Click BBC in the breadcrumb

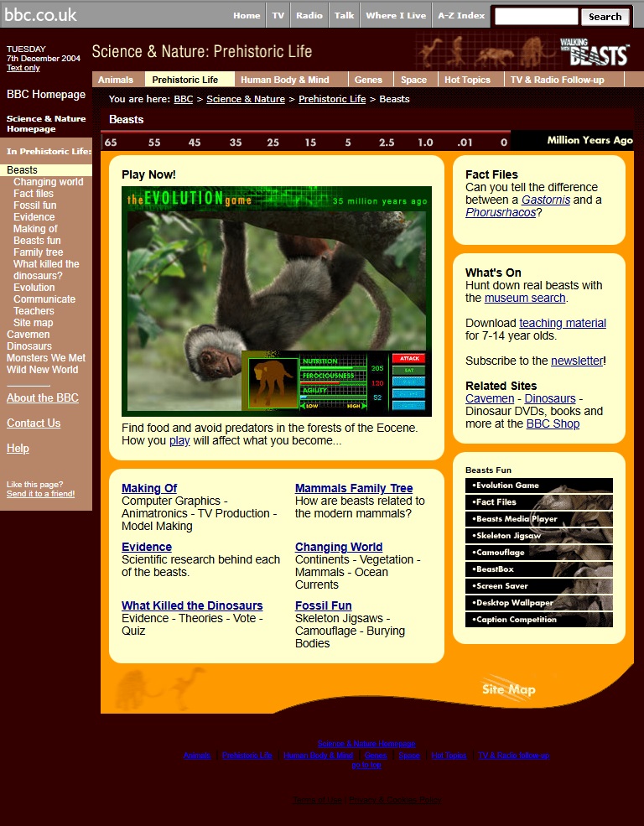184,99
